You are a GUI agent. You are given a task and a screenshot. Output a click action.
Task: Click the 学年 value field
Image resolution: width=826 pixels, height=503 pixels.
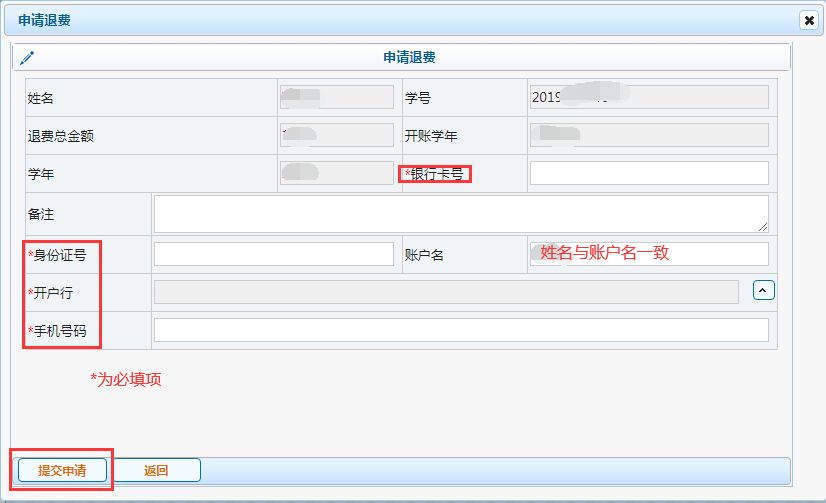tap(337, 173)
